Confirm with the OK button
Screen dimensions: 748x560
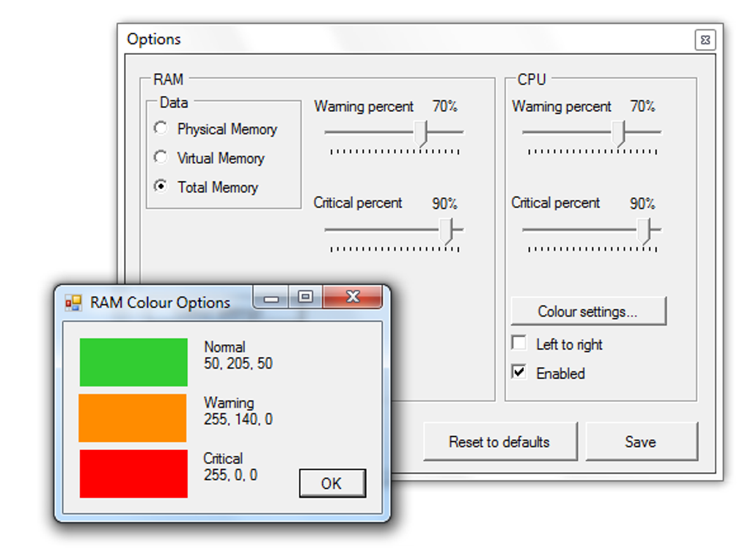point(331,483)
